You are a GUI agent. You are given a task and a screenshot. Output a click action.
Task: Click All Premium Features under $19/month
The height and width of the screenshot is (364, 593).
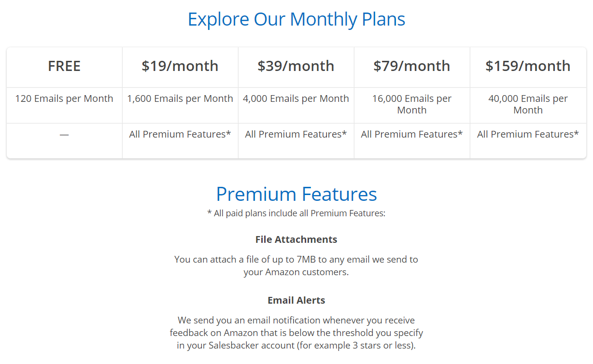180,134
